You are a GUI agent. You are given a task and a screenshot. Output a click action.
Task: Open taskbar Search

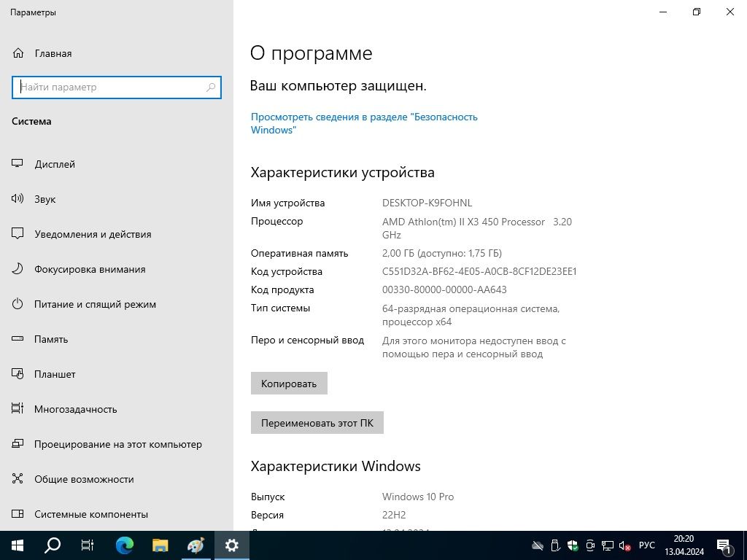tap(53, 545)
